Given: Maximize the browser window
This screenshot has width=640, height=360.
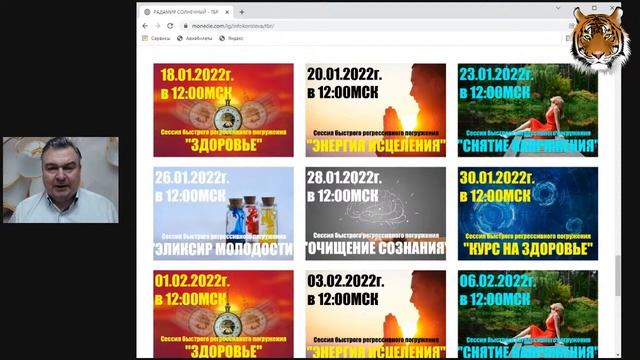Looking at the screenshot, I should 594,8.
